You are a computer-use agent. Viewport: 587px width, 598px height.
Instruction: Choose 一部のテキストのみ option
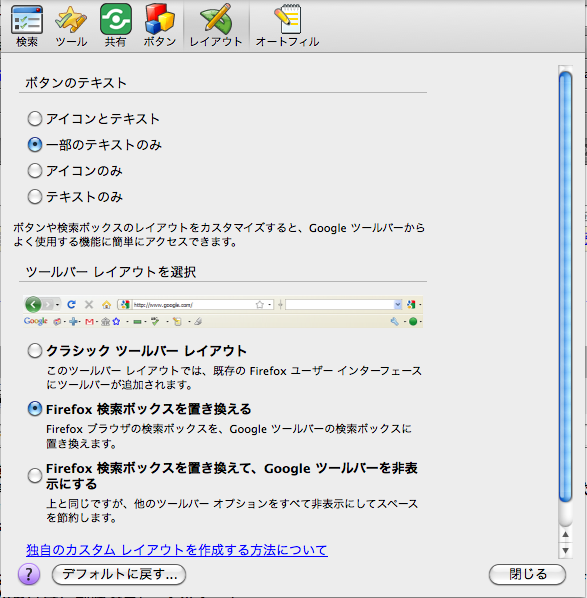pos(35,145)
